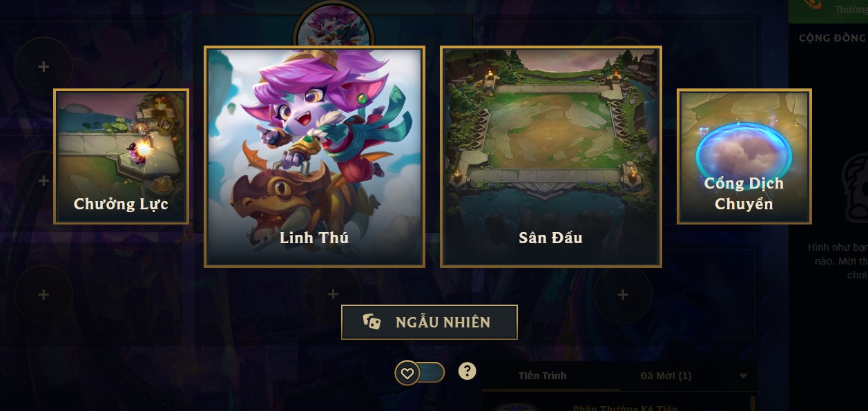Click the dice icon on Ngẫu Nhiên button
Image resolution: width=868 pixels, height=411 pixels.
point(372,322)
